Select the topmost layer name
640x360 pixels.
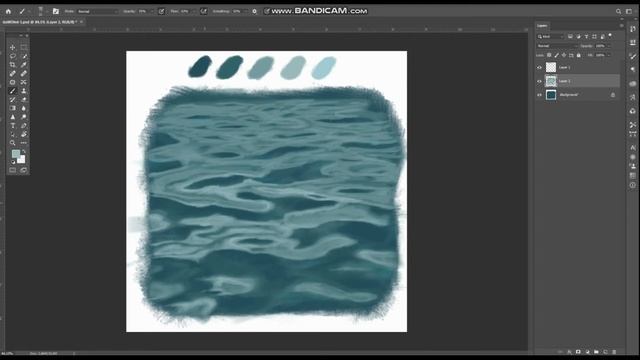click(564, 67)
